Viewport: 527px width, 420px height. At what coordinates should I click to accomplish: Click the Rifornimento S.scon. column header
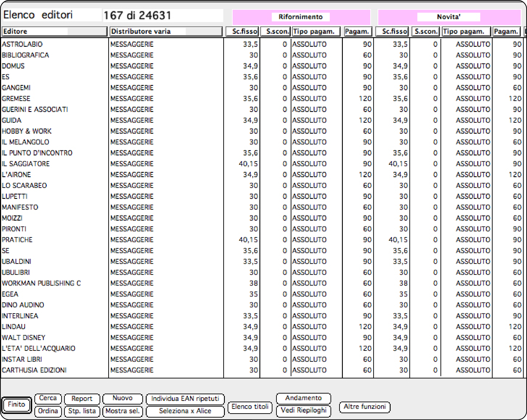click(275, 31)
